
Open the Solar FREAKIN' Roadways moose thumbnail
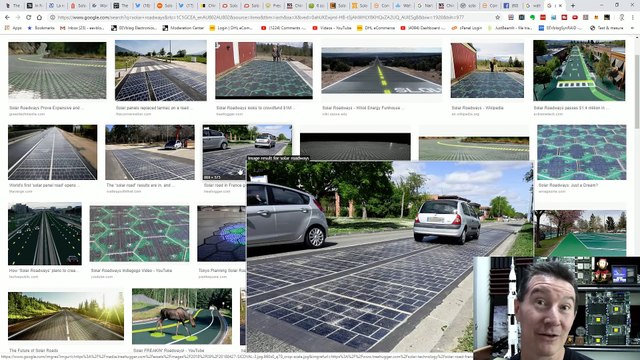click(x=182, y=316)
